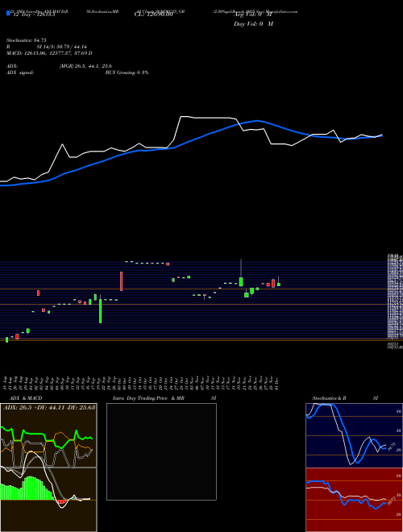Open the empty intraday trading price chart box

pos(161,451)
